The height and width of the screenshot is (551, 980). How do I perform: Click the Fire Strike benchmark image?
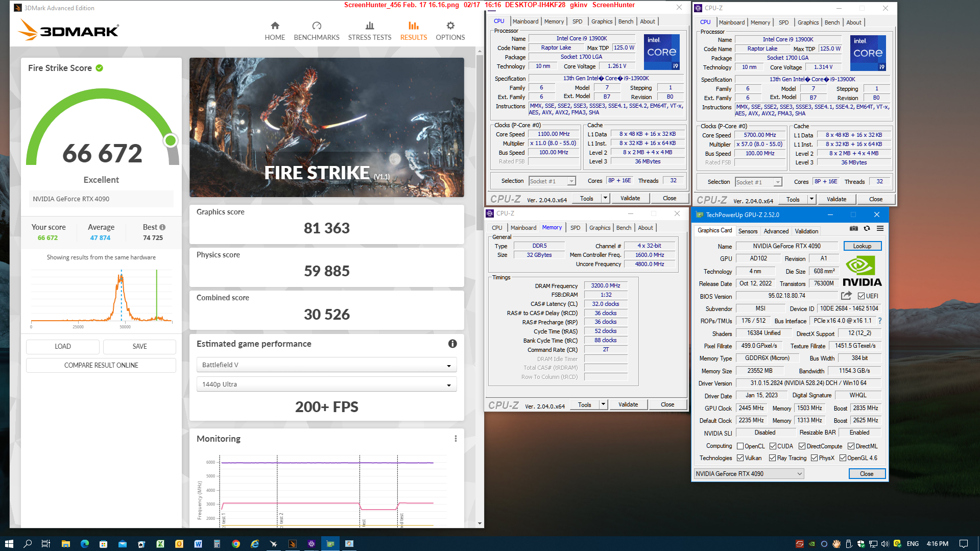[x=326, y=127]
